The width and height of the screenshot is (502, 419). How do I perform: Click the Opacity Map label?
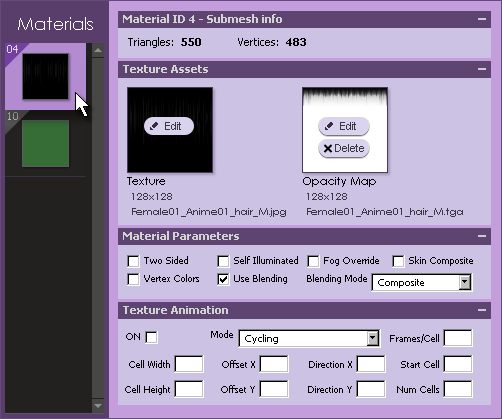click(339, 181)
